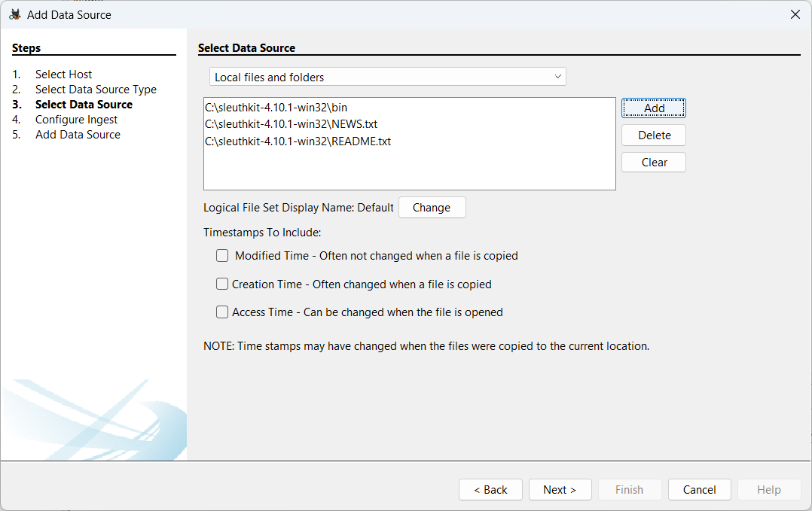Screen dimensions: 812x511
Task: Open the Local files and folders dropdown
Action: click(x=387, y=77)
